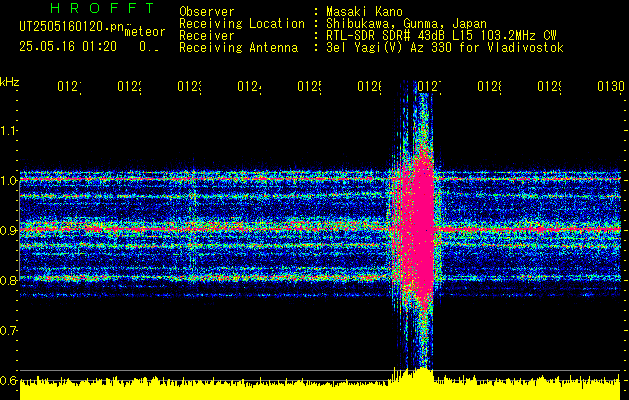Click the 1.0 kHz axis tick label
This screenshot has height=400, width=629.
(8, 181)
